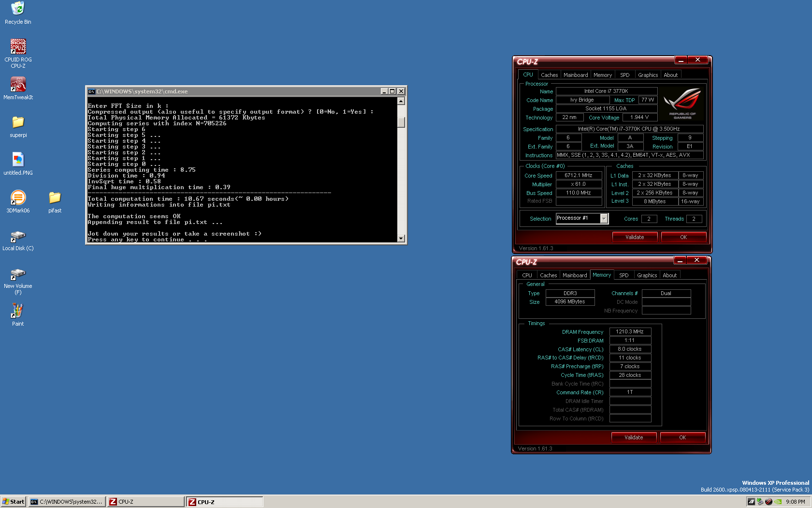Click the cmd.exe window title icon
812x508 pixels.
91,91
